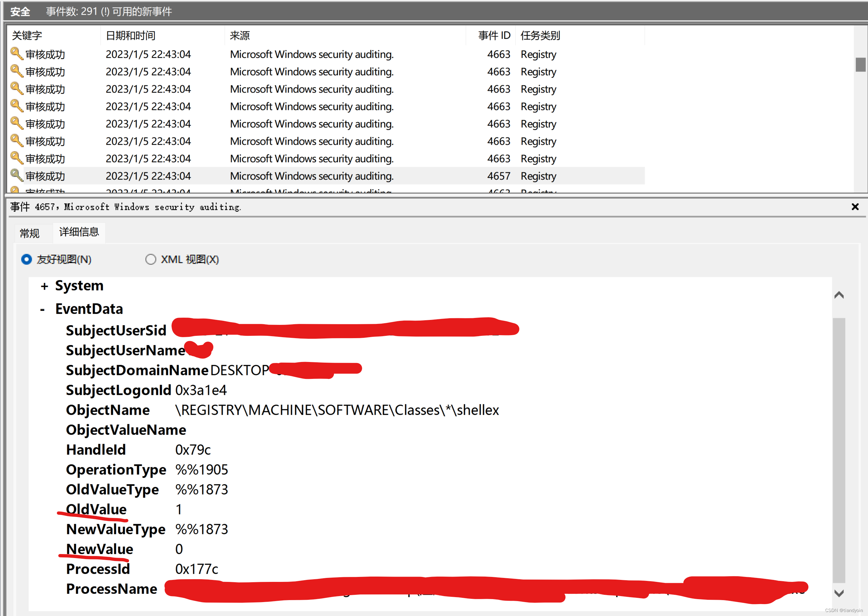Click the scroll-up chevron in the details pane

(x=840, y=295)
